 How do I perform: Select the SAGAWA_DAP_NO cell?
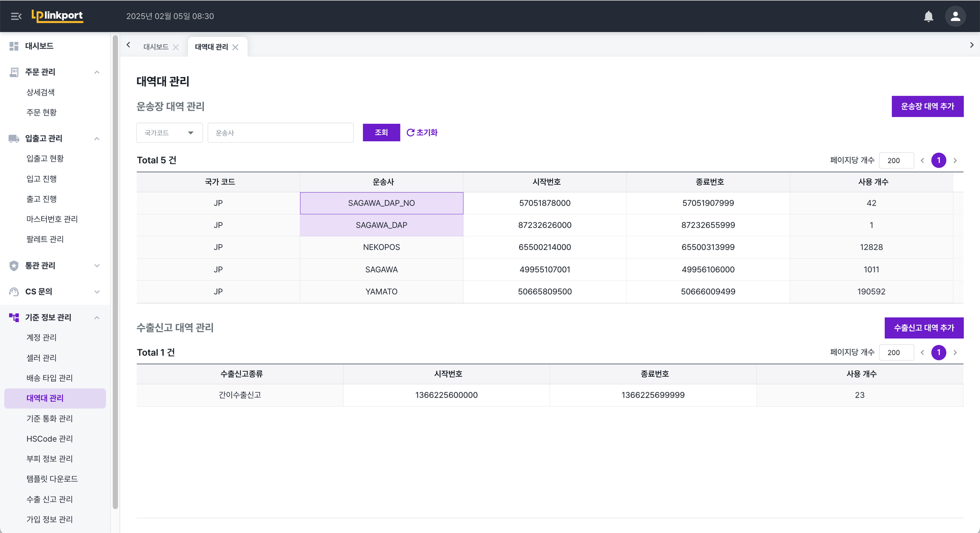[381, 203]
